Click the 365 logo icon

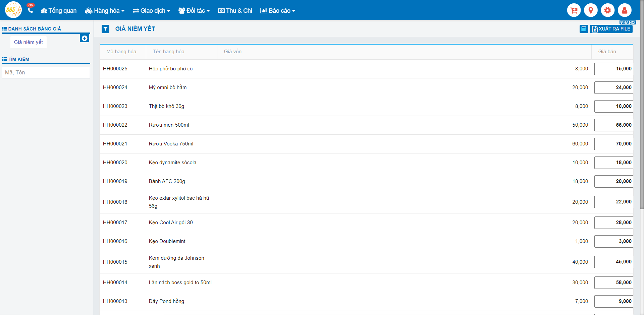tap(13, 10)
